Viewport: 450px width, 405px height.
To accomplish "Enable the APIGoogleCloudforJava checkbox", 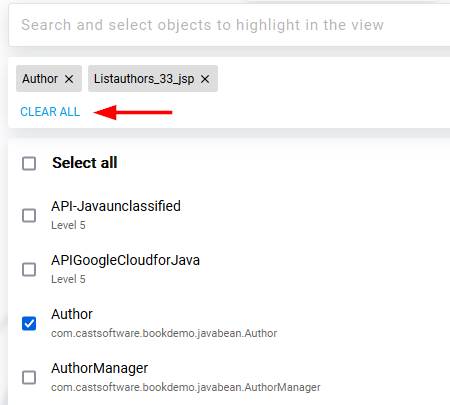I will 29,269.
